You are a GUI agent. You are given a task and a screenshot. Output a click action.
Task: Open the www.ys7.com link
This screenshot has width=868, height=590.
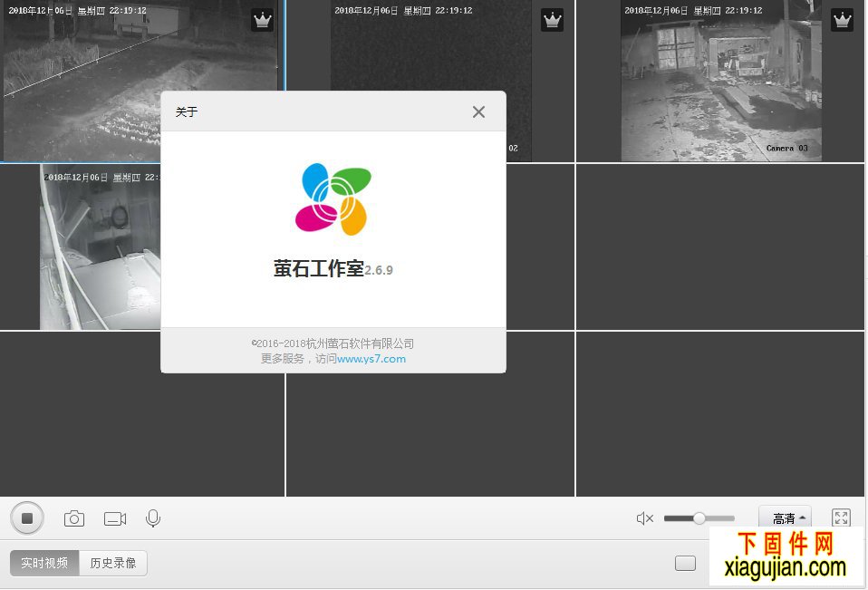pos(371,359)
